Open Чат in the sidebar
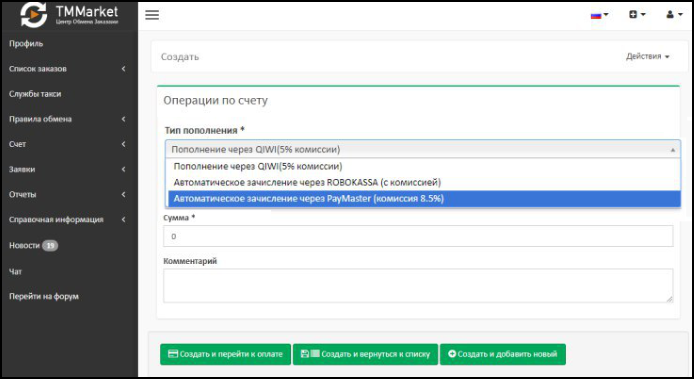Image resolution: width=694 pixels, height=379 pixels. (x=15, y=271)
